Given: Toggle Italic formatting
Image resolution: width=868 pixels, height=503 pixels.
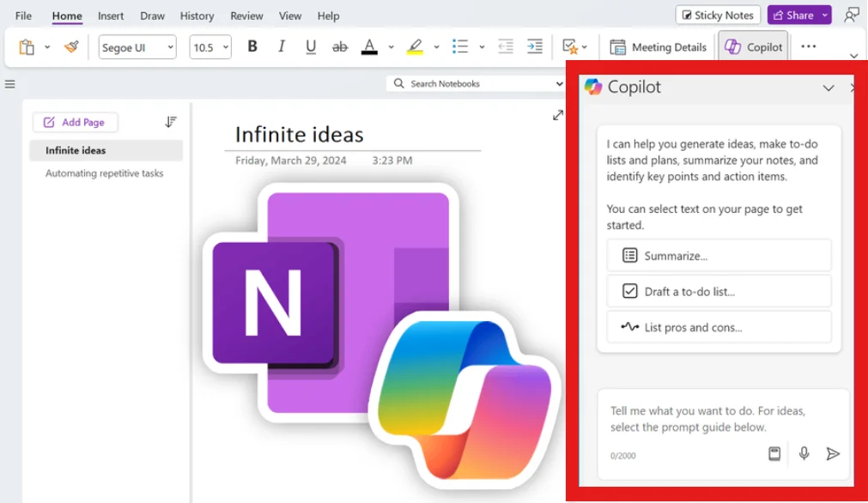Looking at the screenshot, I should (282, 46).
